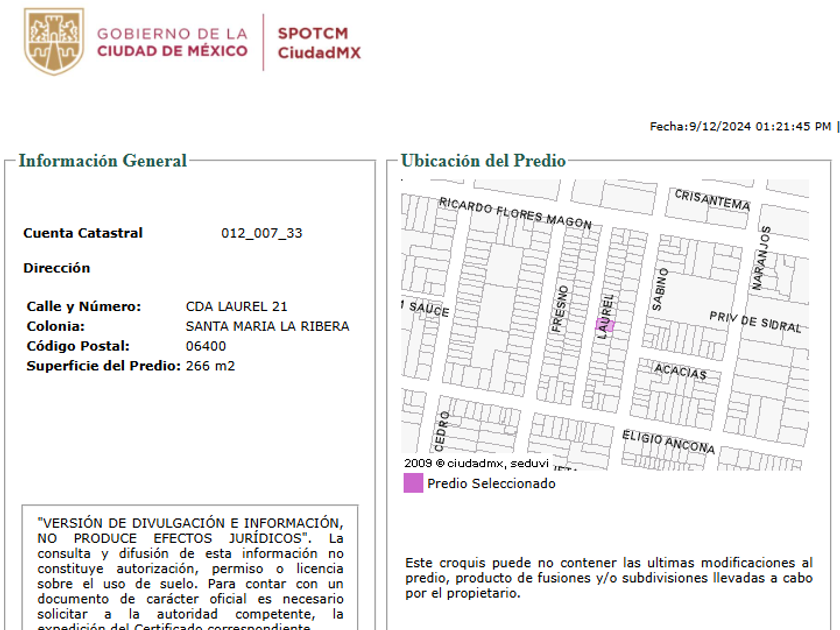Click the CEDRO street label on map
The width and height of the screenshot is (840, 630).
(x=442, y=432)
